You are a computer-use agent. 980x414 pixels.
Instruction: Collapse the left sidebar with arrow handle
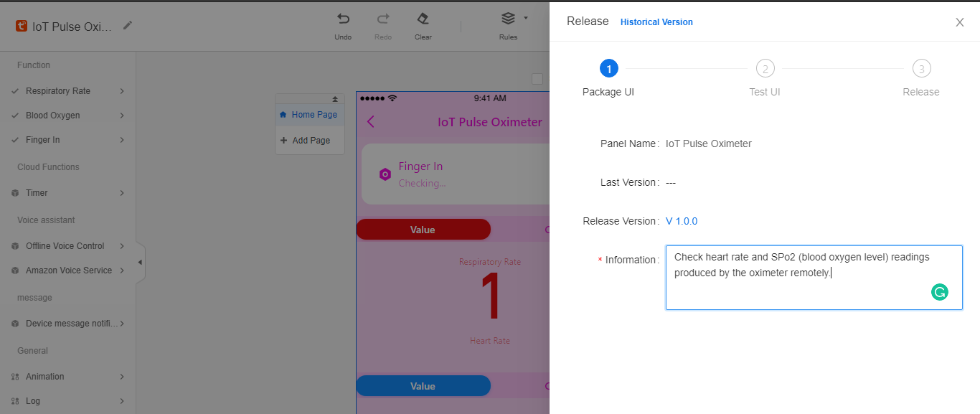point(140,263)
